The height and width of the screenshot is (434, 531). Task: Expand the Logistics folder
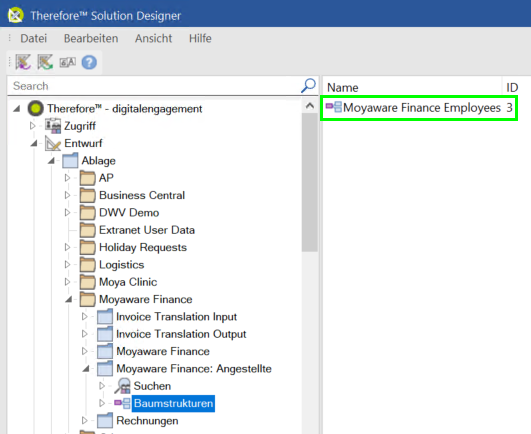(67, 264)
